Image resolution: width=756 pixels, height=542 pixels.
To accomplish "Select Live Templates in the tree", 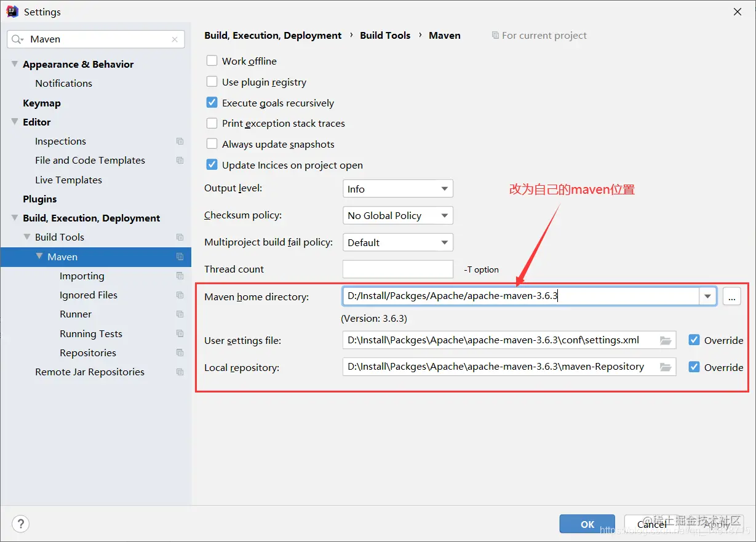I will click(x=68, y=180).
